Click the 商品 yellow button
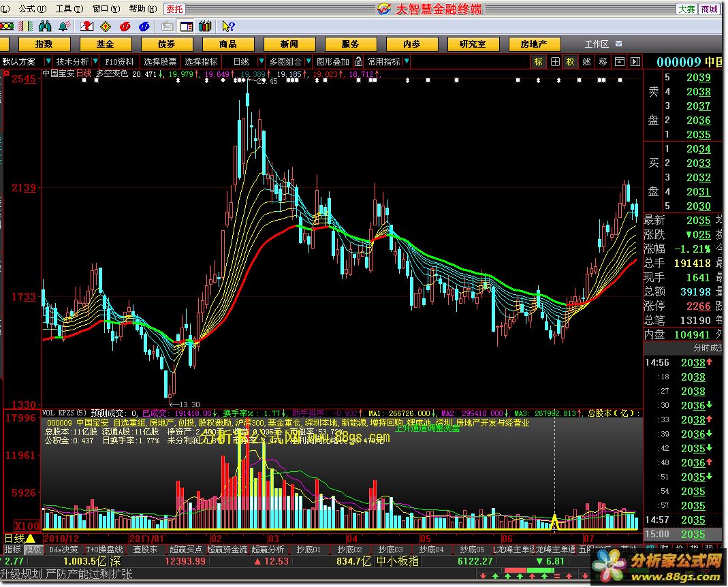728x587 pixels. (x=228, y=44)
